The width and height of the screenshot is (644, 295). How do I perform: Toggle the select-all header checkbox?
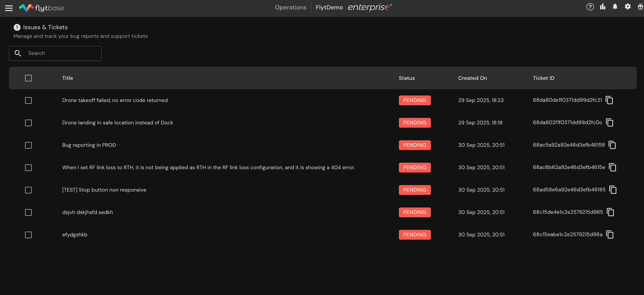click(x=28, y=78)
